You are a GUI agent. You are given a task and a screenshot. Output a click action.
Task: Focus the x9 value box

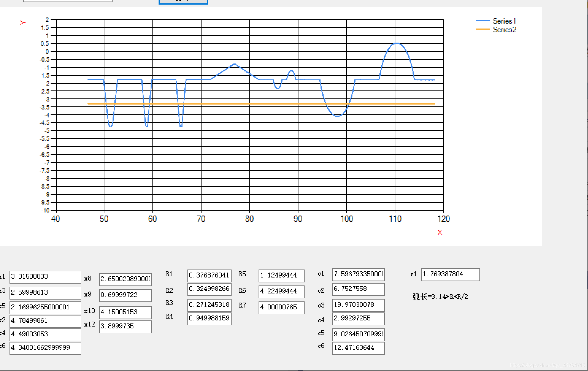click(125, 295)
